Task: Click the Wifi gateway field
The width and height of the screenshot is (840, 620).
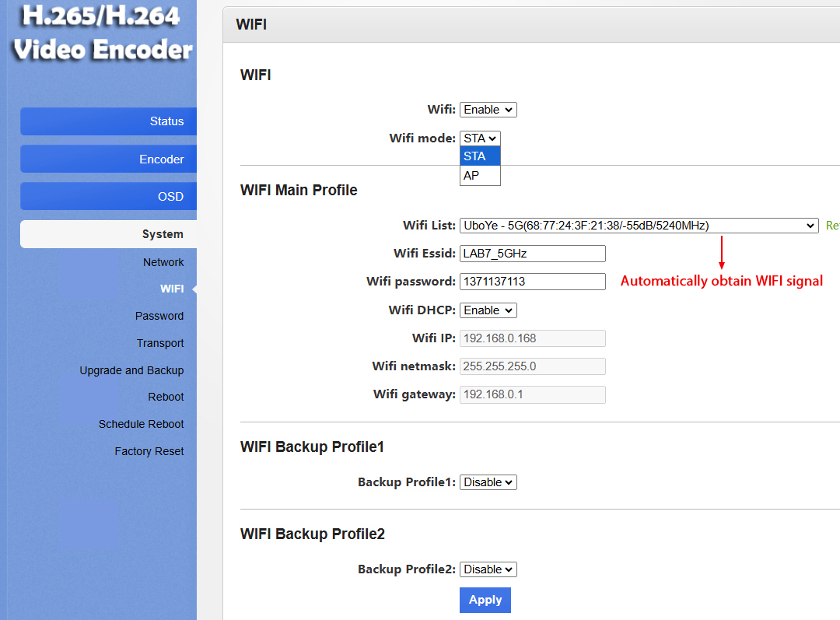Action: tap(533, 394)
